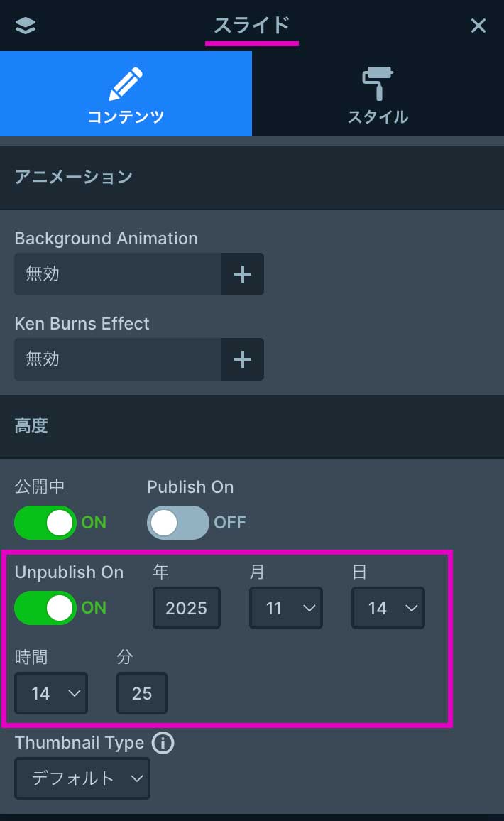Show Thumbnail Type info icon

click(x=163, y=743)
